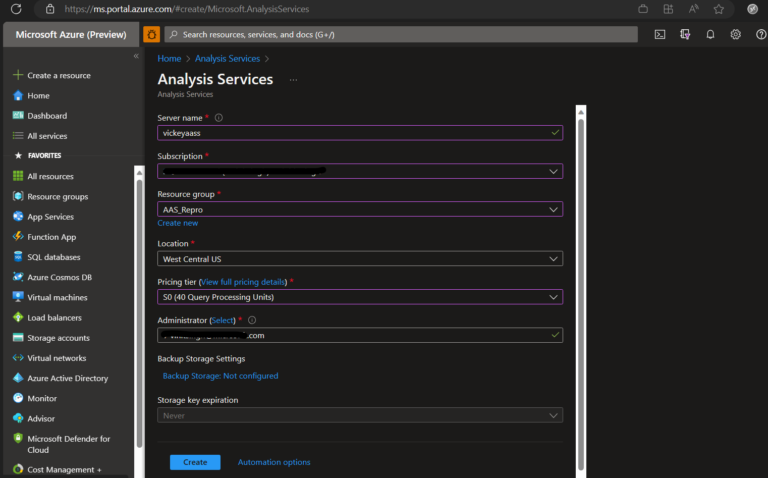Click the Home breadcrumb link

tap(169, 58)
